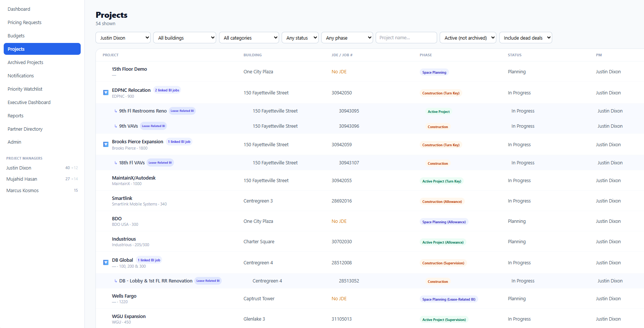
Task: Open the Any phase dropdown
Action: click(347, 38)
